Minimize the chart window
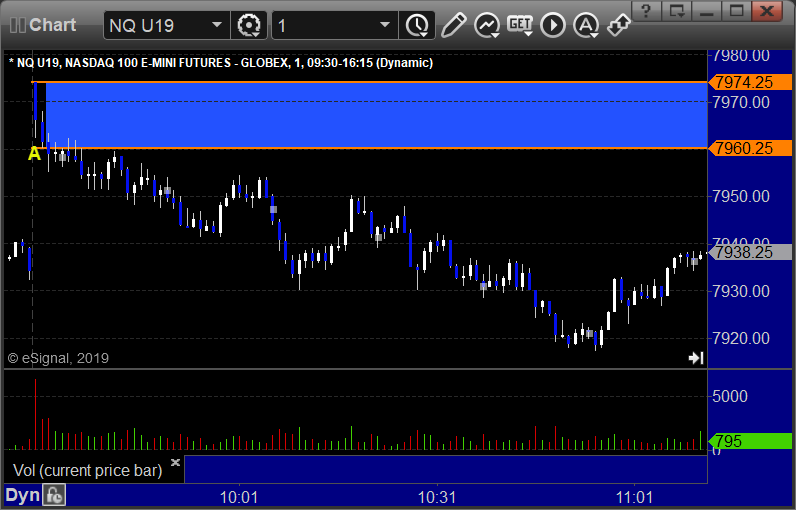The width and height of the screenshot is (796, 510). point(707,11)
